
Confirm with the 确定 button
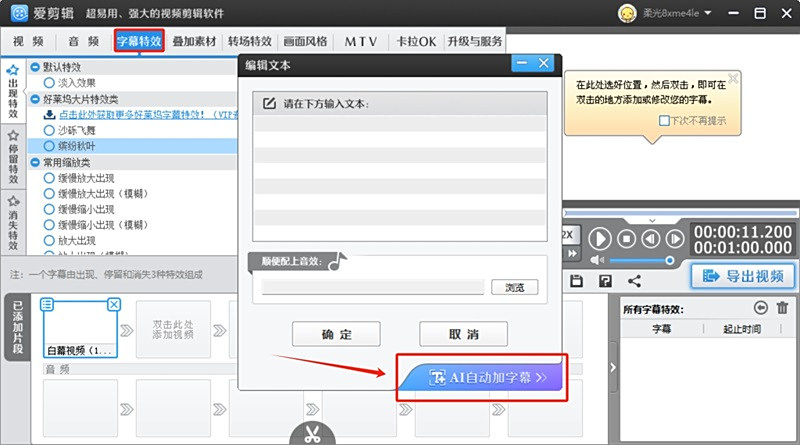pos(336,334)
